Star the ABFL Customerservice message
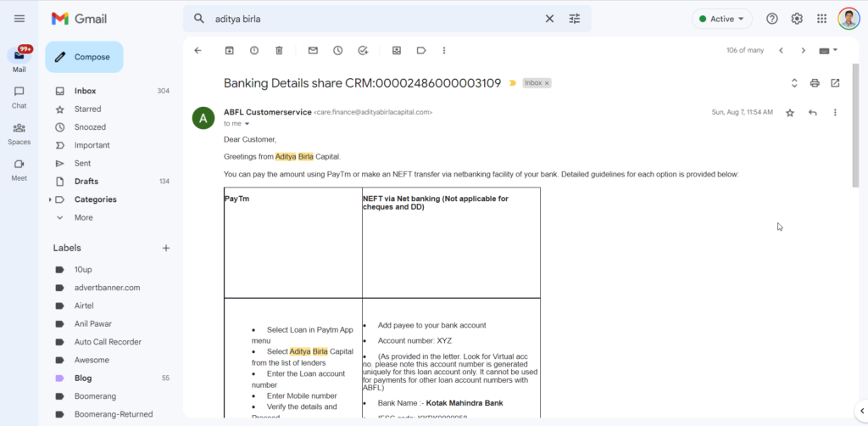 point(790,113)
